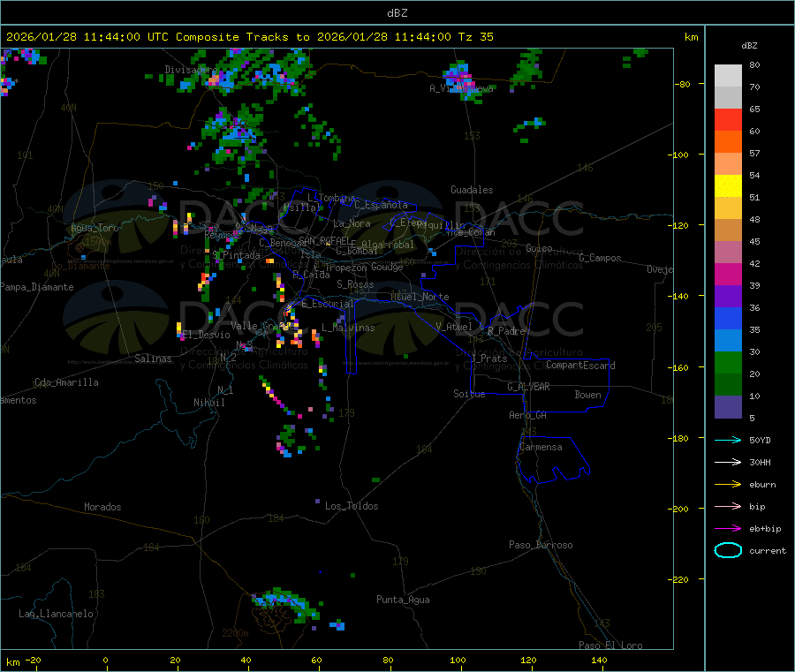Click the cyan 'current' ellipse legend icon
Image resolution: width=795 pixels, height=672 pixels.
coord(728,550)
